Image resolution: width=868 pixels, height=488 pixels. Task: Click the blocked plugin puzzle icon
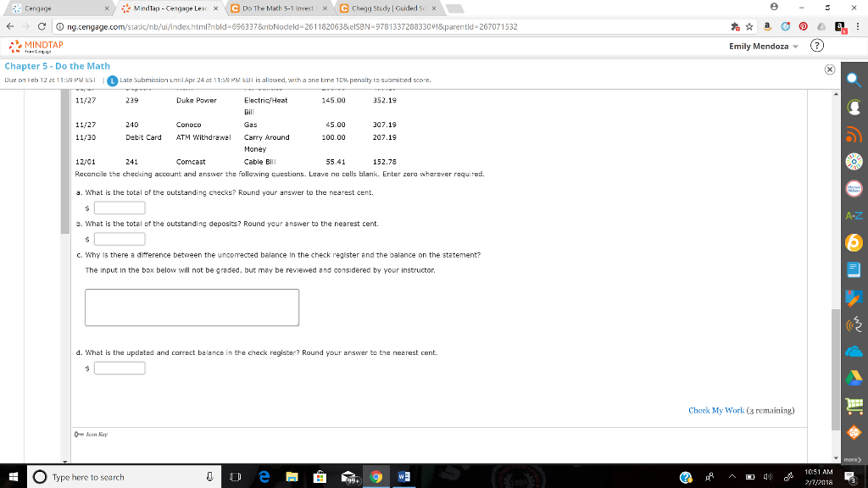(x=735, y=26)
